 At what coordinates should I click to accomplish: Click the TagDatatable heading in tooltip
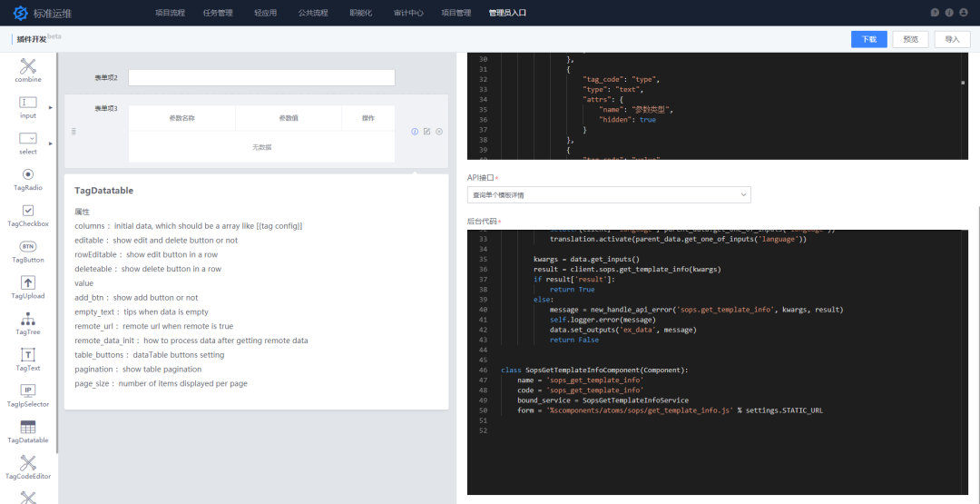pyautogui.click(x=103, y=190)
